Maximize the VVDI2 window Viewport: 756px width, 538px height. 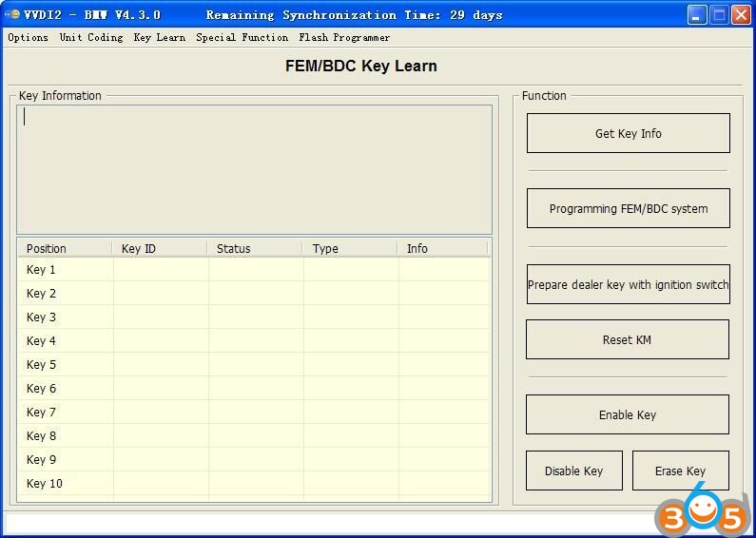(719, 15)
